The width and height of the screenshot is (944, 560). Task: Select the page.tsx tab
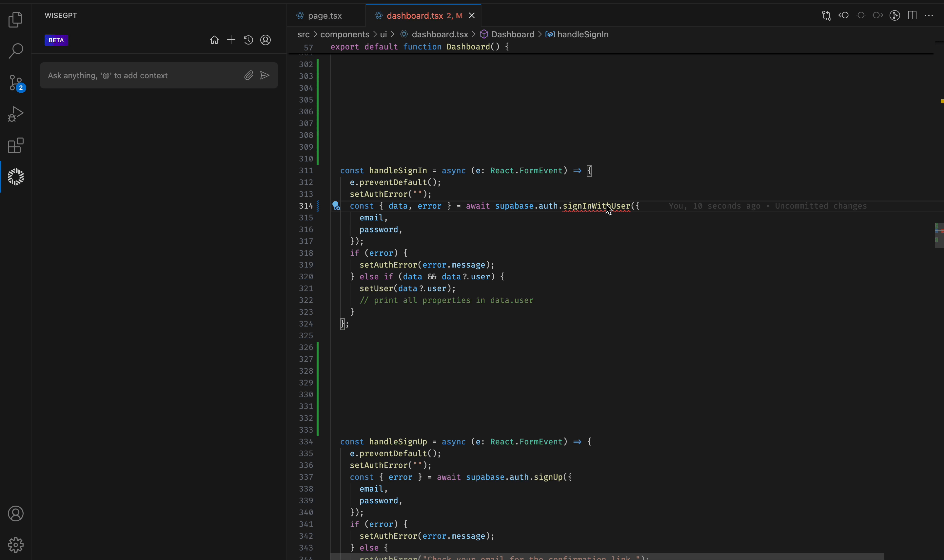(x=325, y=15)
